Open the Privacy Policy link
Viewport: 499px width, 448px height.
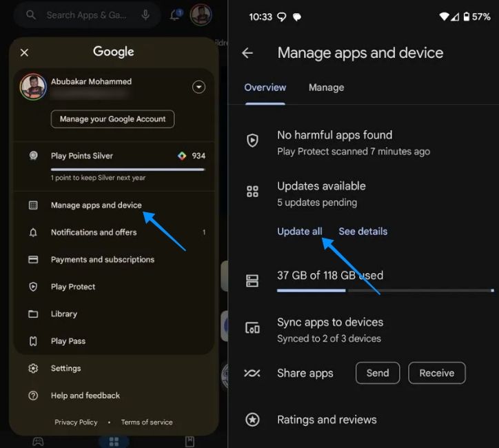tap(76, 422)
